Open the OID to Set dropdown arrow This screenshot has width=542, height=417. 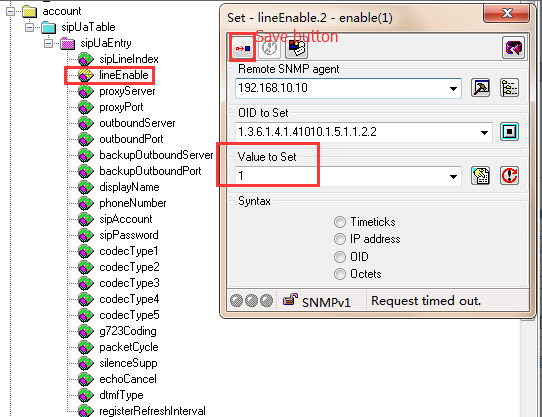[x=484, y=132]
